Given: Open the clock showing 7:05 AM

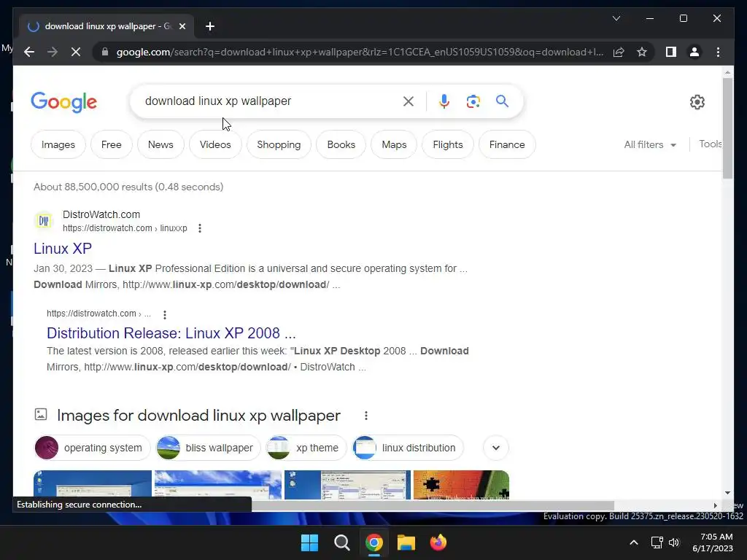Looking at the screenshot, I should (713, 542).
